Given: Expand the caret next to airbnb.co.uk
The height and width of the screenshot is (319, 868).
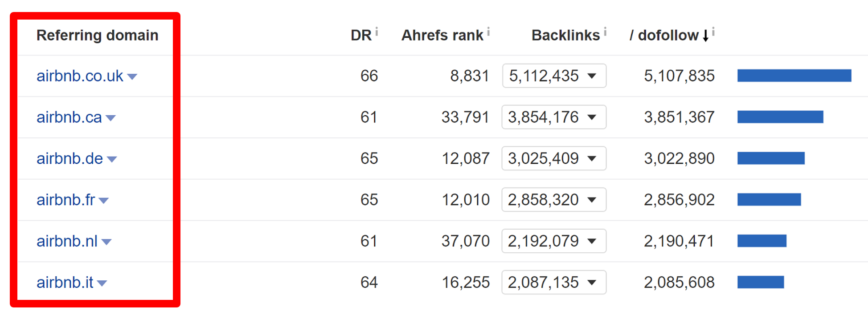Looking at the screenshot, I should pos(132,77).
